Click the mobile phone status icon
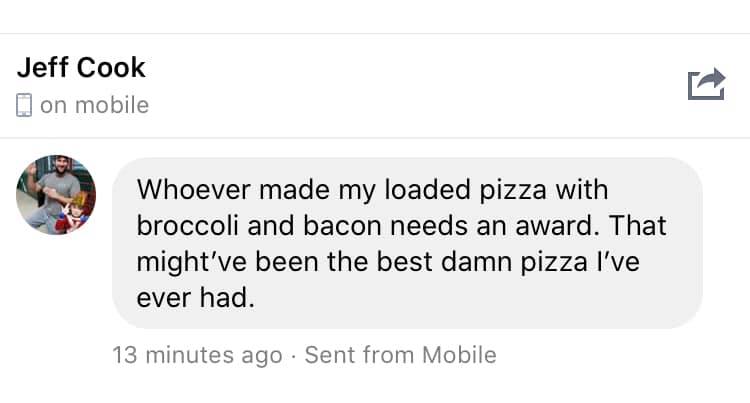750x403 pixels. coord(25,104)
